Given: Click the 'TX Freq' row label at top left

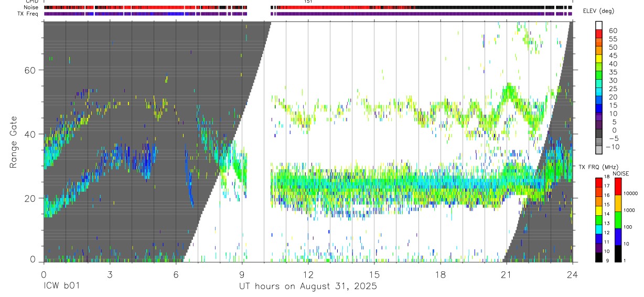Looking at the screenshot, I should tap(28, 14).
